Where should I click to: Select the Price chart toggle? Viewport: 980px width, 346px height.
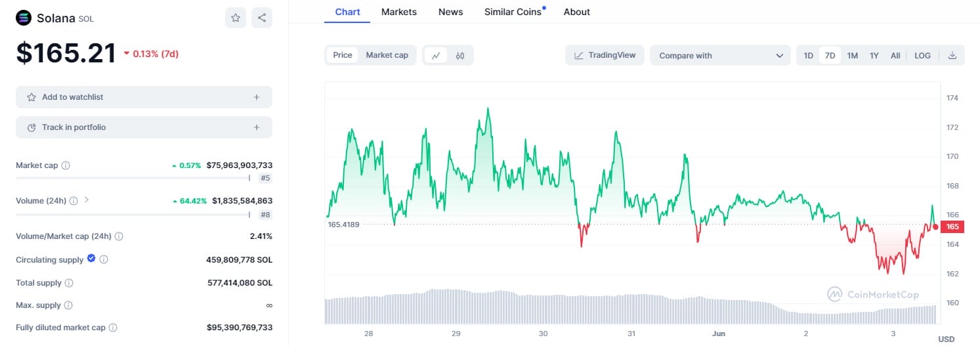[x=343, y=55]
